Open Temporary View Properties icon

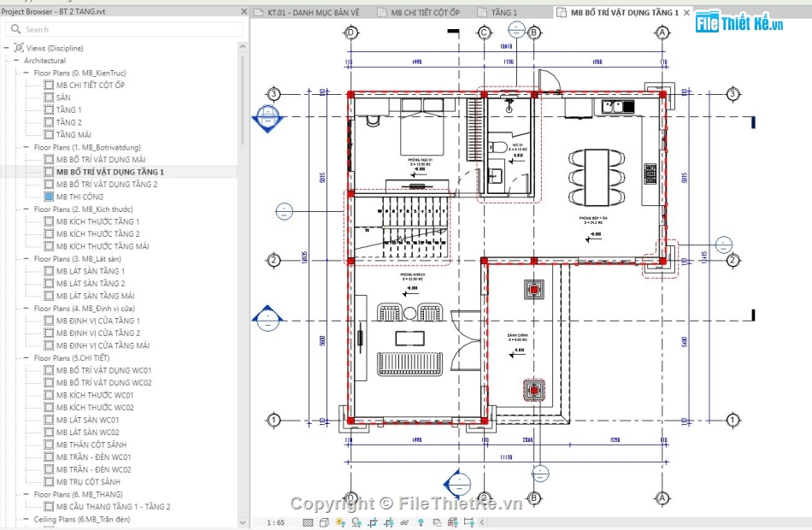click(437, 522)
